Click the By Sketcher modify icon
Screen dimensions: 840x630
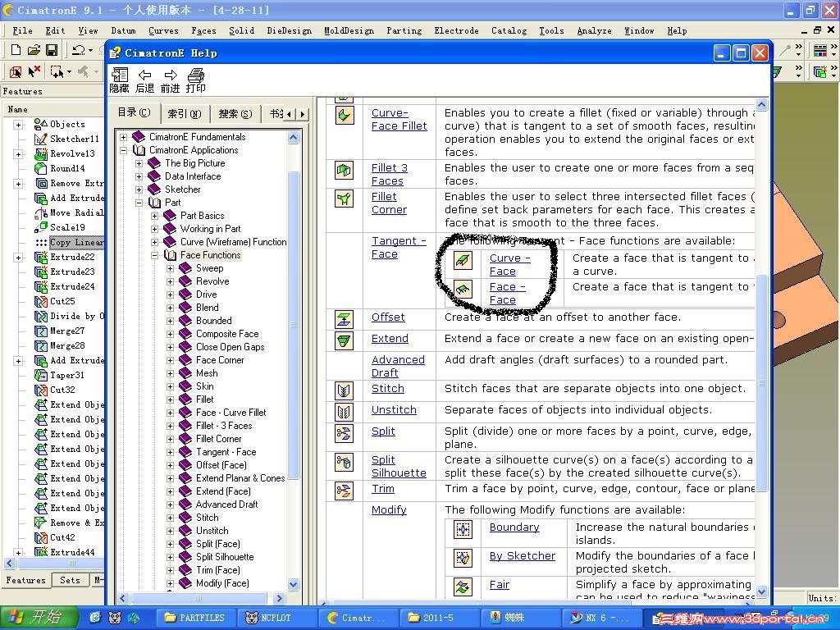click(463, 558)
